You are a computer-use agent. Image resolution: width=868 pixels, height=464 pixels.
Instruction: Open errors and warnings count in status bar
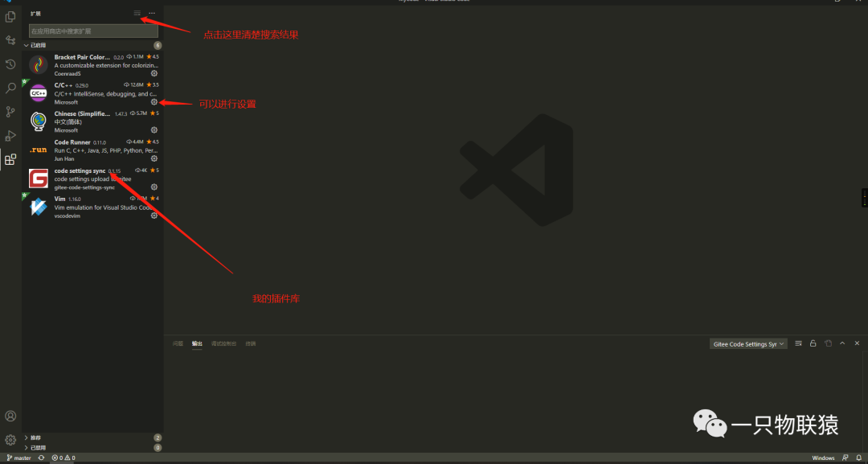63,458
